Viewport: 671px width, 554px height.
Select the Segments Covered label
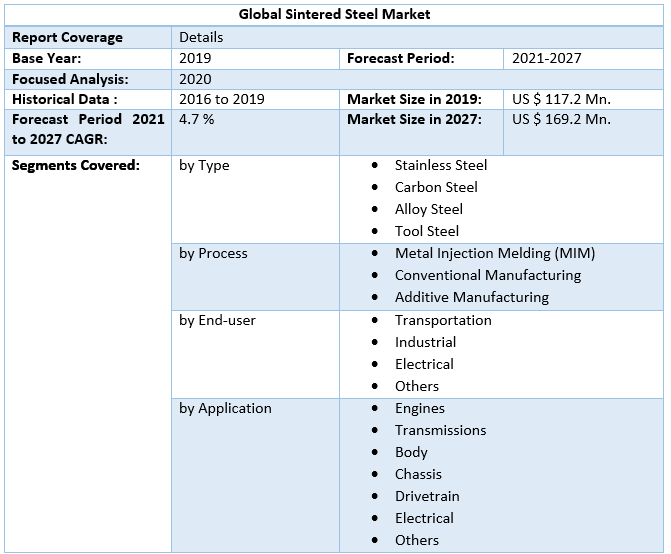tap(76, 165)
